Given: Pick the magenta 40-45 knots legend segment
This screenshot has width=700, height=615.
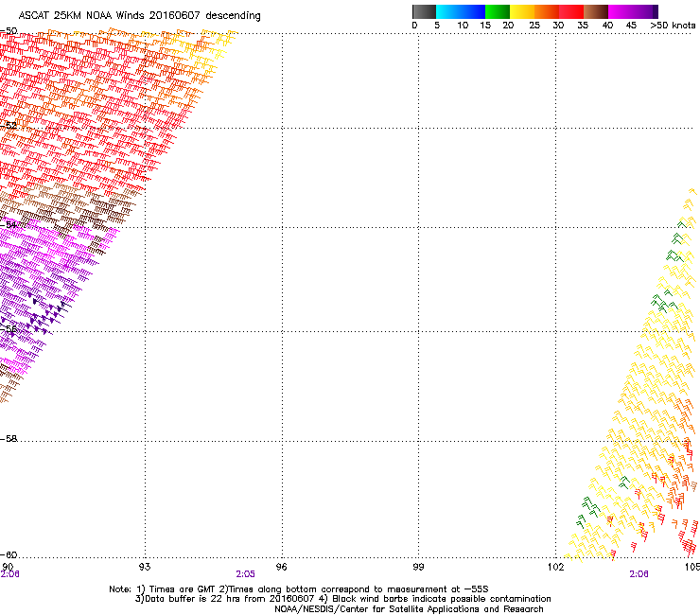Looking at the screenshot, I should point(621,11).
